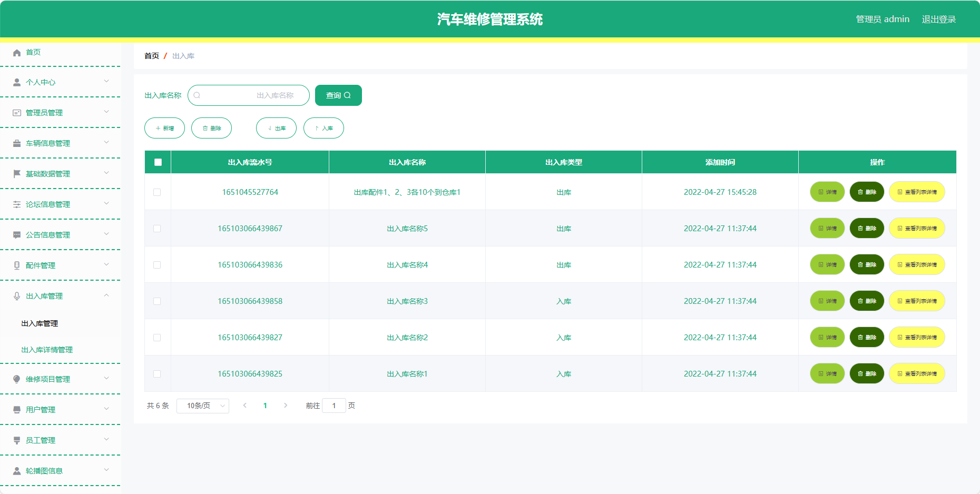
Task: Collapse the 出入库管理 chevron
Action: click(x=106, y=295)
